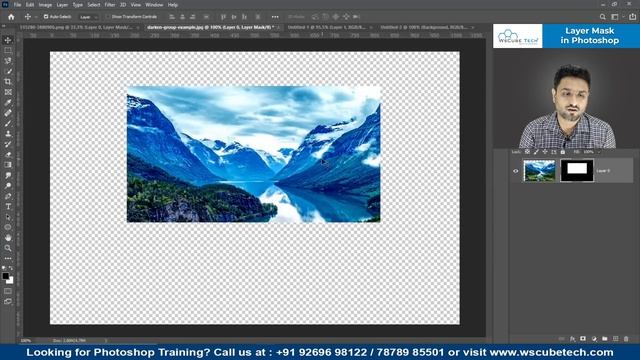Toggle Show Transform Controls checkbox
640x360 pixels.
click(108, 17)
